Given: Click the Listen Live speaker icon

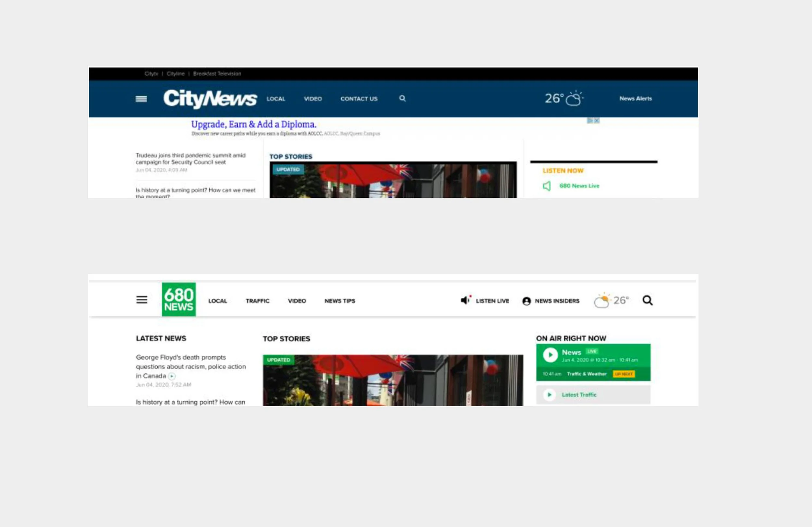Looking at the screenshot, I should (x=465, y=300).
